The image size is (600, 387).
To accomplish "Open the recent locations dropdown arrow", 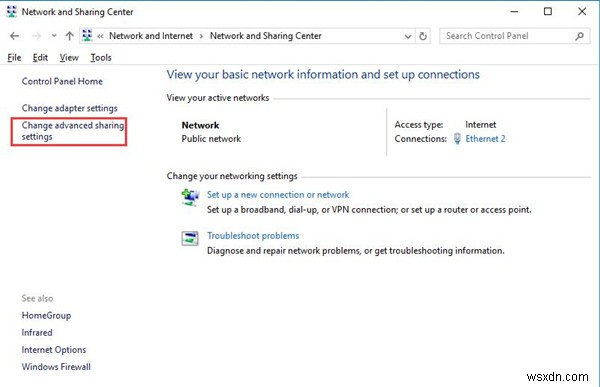I will tap(54, 36).
